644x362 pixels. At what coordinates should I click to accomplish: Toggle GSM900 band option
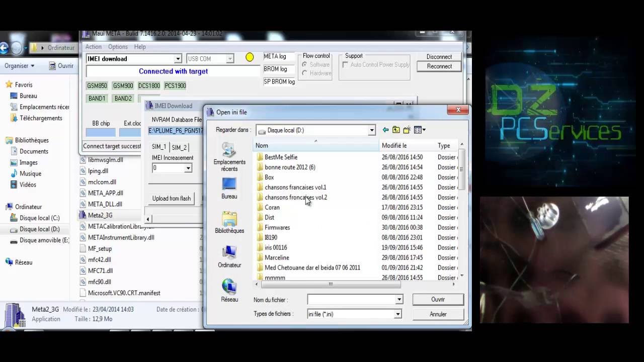coord(123,85)
